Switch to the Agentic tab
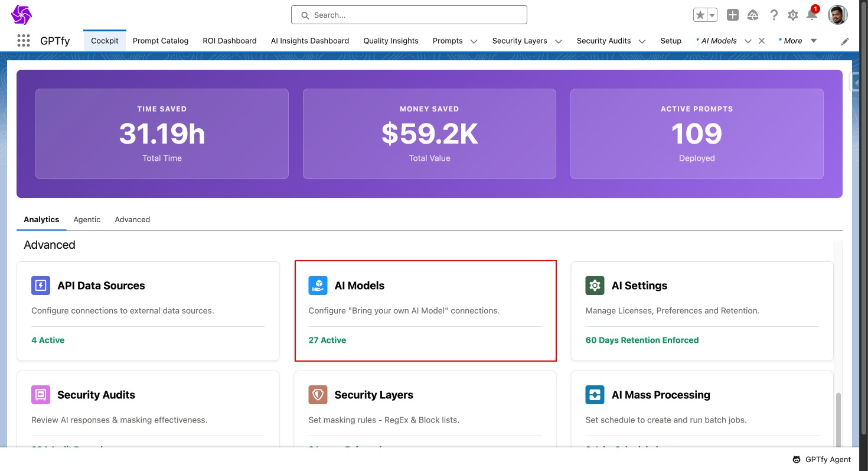This screenshot has width=868, height=471. click(87, 219)
